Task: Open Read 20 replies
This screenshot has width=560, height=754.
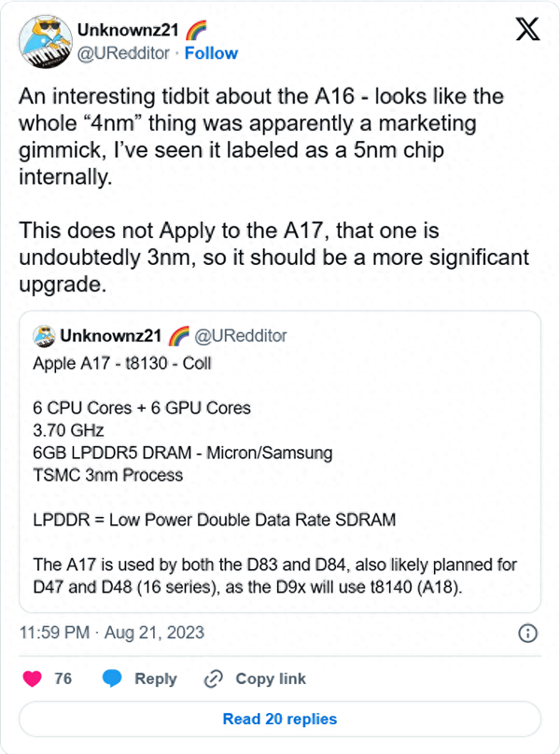Action: point(280,719)
